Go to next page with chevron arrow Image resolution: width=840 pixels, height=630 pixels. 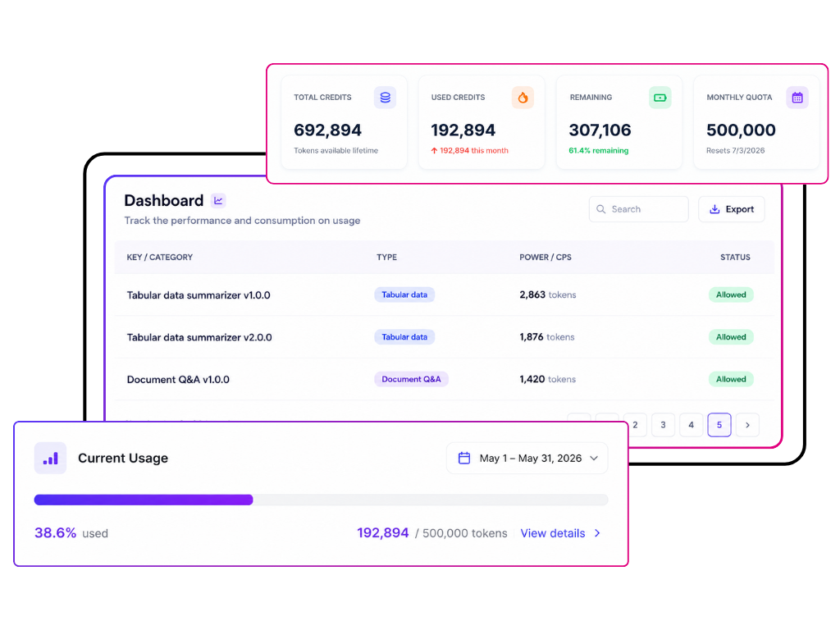click(747, 425)
